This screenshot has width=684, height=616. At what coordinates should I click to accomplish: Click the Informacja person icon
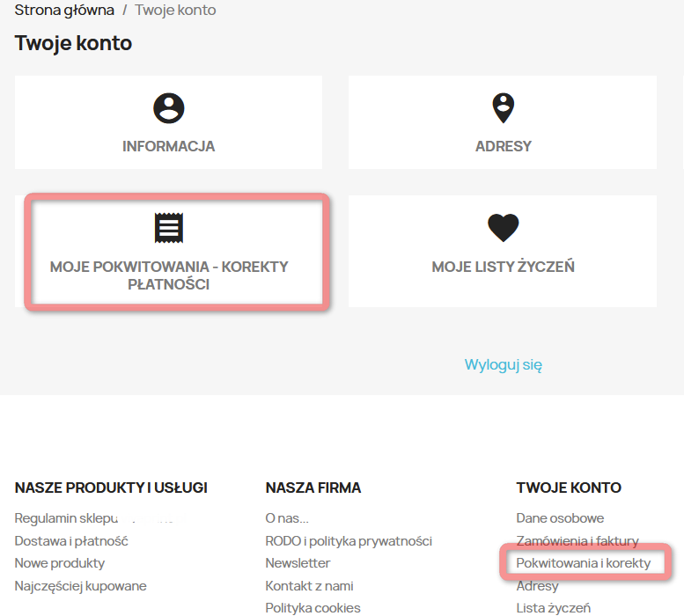(x=168, y=108)
